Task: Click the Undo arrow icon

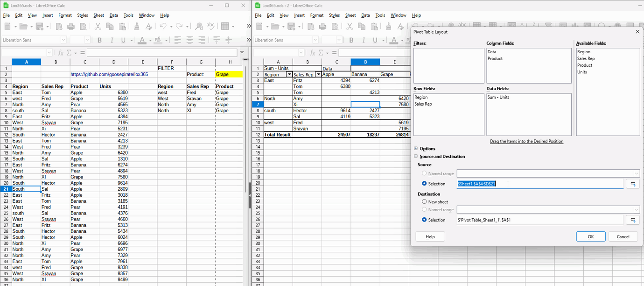Action: coord(163,26)
